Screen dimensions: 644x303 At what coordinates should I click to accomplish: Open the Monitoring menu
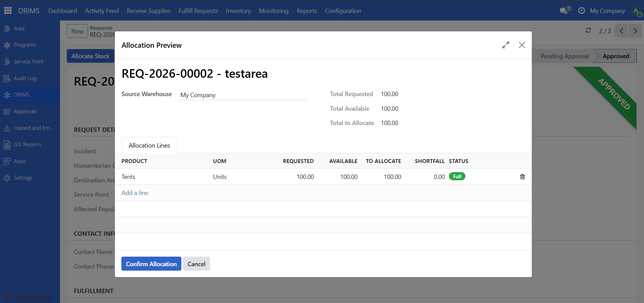pyautogui.click(x=274, y=11)
